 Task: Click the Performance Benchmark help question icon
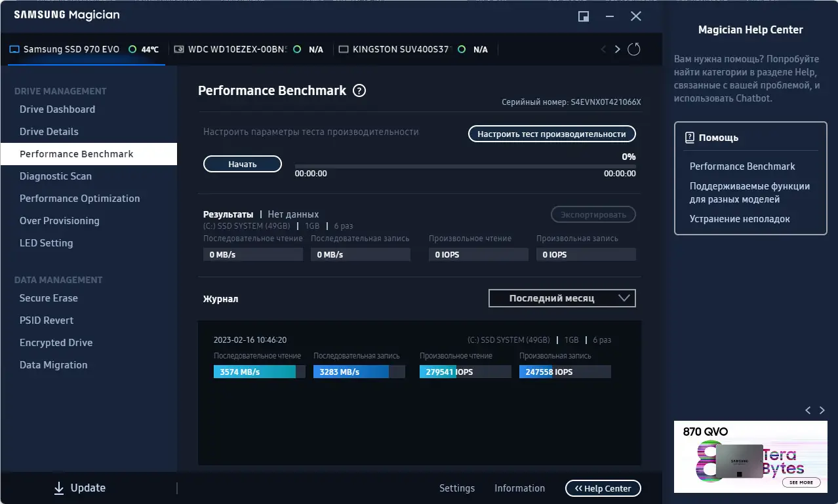coord(359,91)
